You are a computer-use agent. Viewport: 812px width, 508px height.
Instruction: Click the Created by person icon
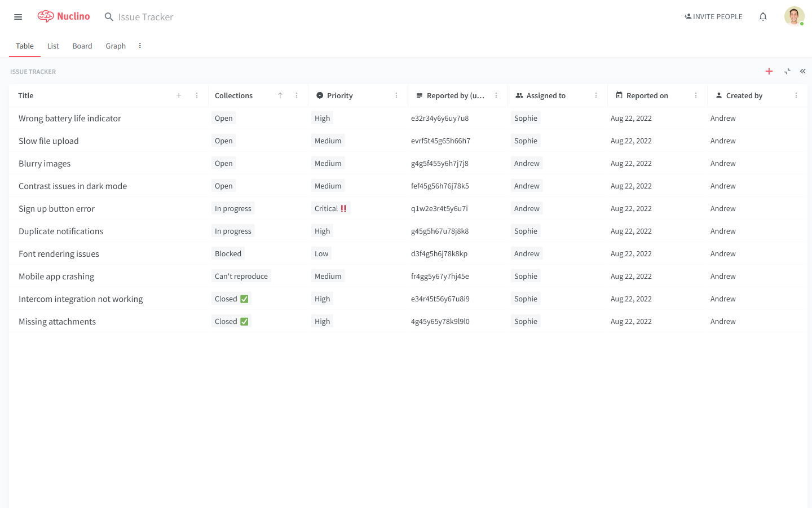pos(719,95)
